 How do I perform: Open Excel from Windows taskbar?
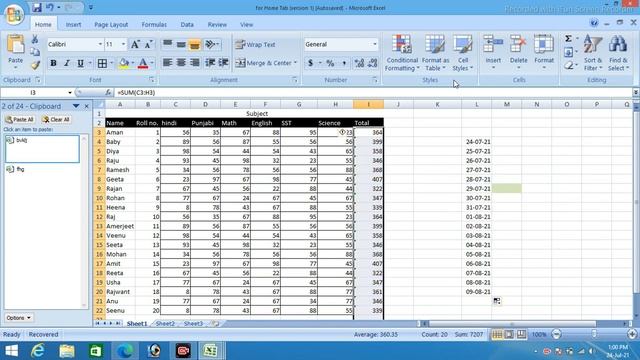pyautogui.click(x=210, y=351)
